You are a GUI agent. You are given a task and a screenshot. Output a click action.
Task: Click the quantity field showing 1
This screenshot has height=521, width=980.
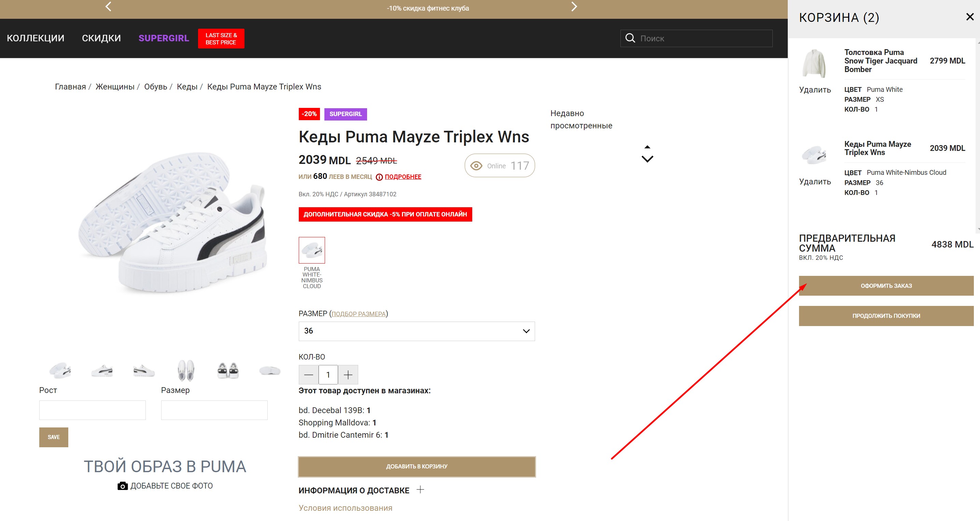[328, 375]
